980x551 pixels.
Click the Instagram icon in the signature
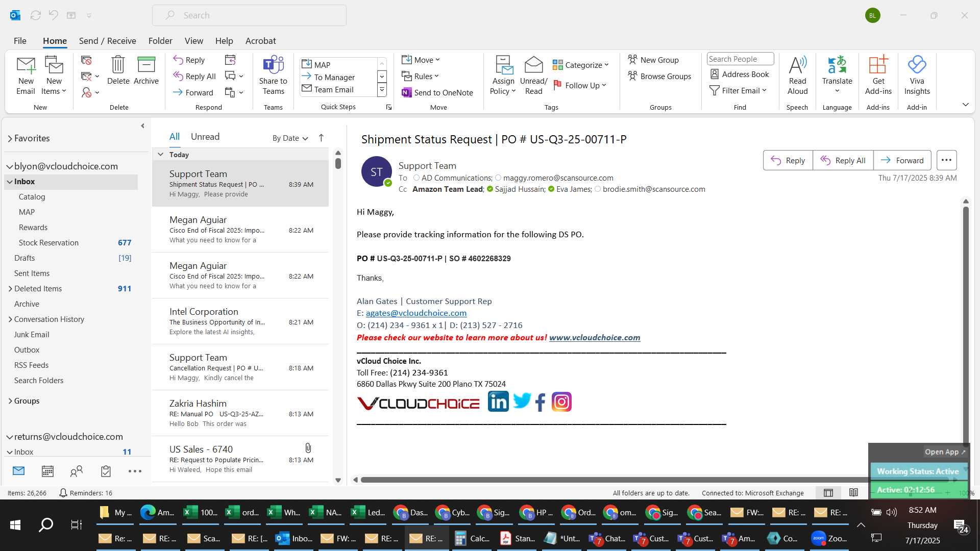(561, 402)
